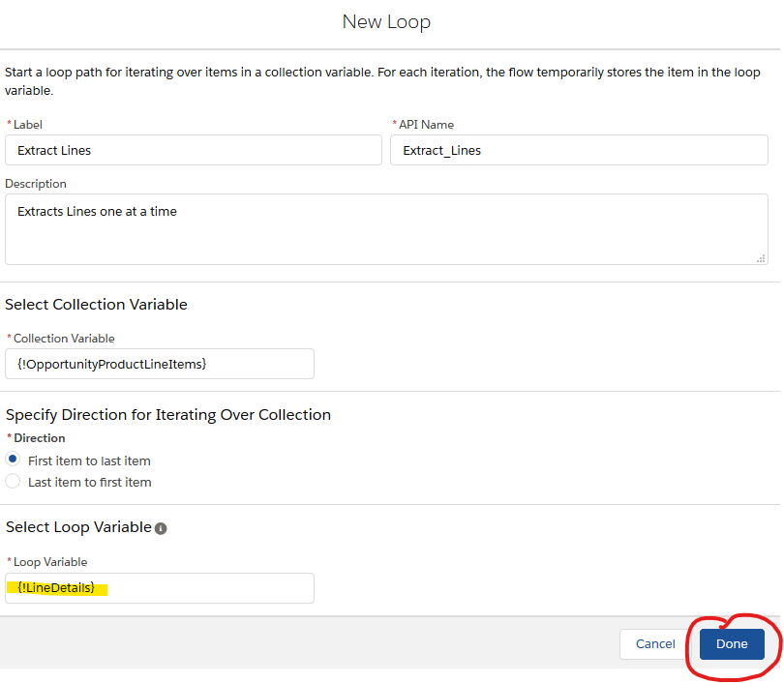Viewport: 784px width, 683px height.
Task: Select First item to last item direction
Action: 13,459
